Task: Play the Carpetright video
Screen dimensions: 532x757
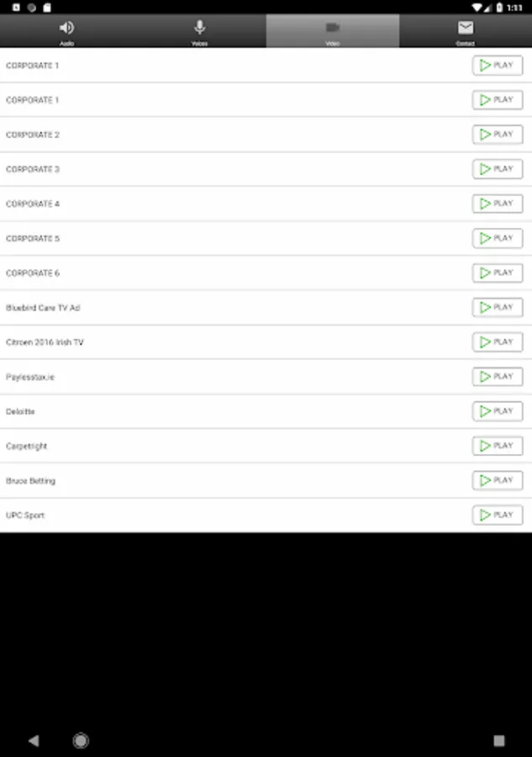Action: coord(498,446)
